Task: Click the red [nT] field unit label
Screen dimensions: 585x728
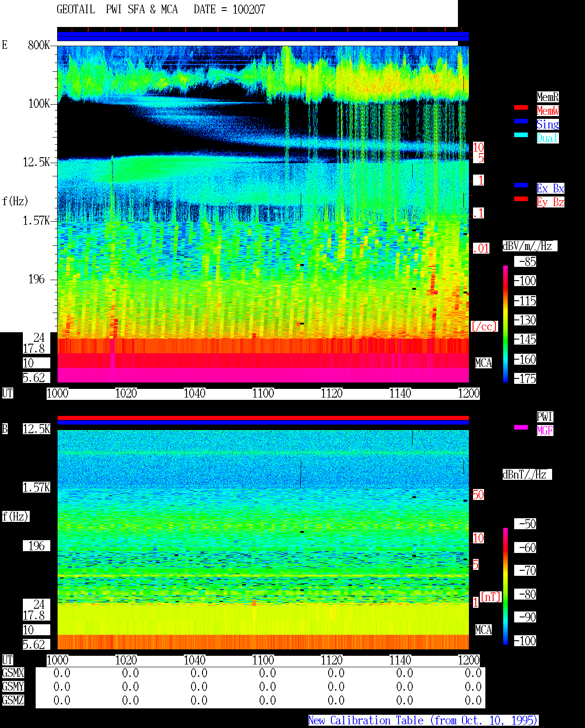Action: click(x=491, y=597)
